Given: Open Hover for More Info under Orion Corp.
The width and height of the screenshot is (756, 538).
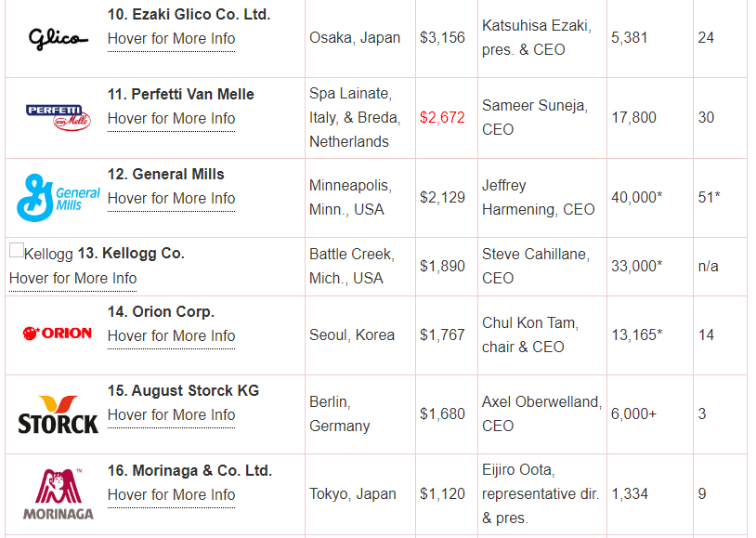Looking at the screenshot, I should pyautogui.click(x=171, y=336).
